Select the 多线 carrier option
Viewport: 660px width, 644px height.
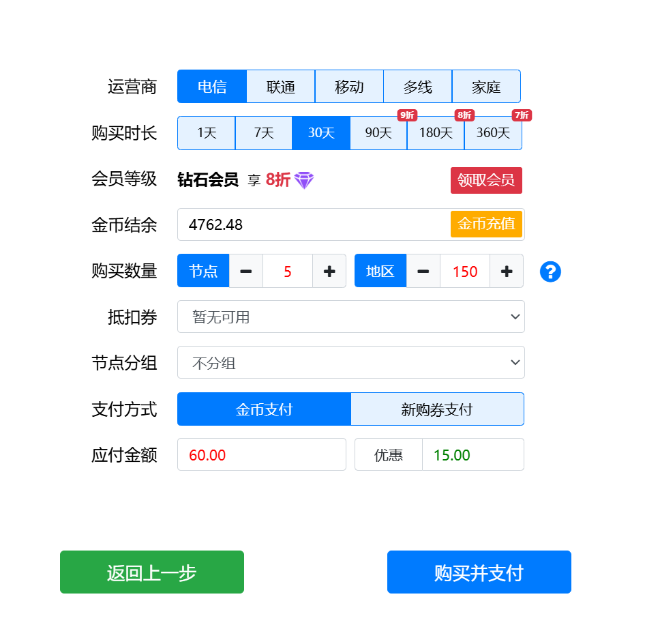pos(417,87)
